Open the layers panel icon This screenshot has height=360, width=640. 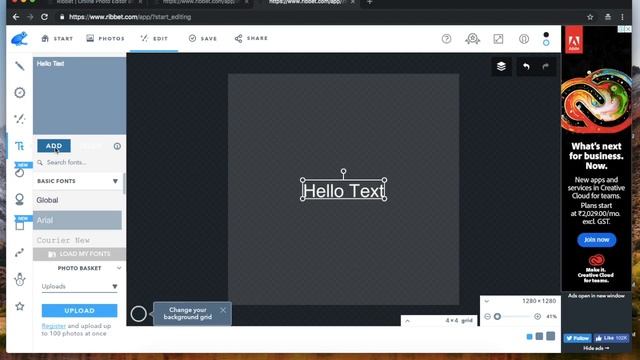point(501,66)
